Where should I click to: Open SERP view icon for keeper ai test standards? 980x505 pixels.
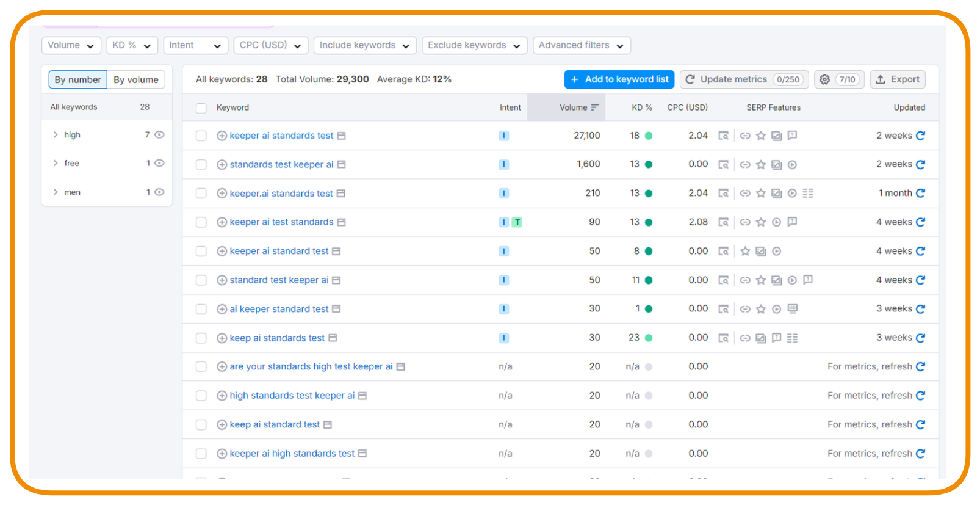point(342,222)
